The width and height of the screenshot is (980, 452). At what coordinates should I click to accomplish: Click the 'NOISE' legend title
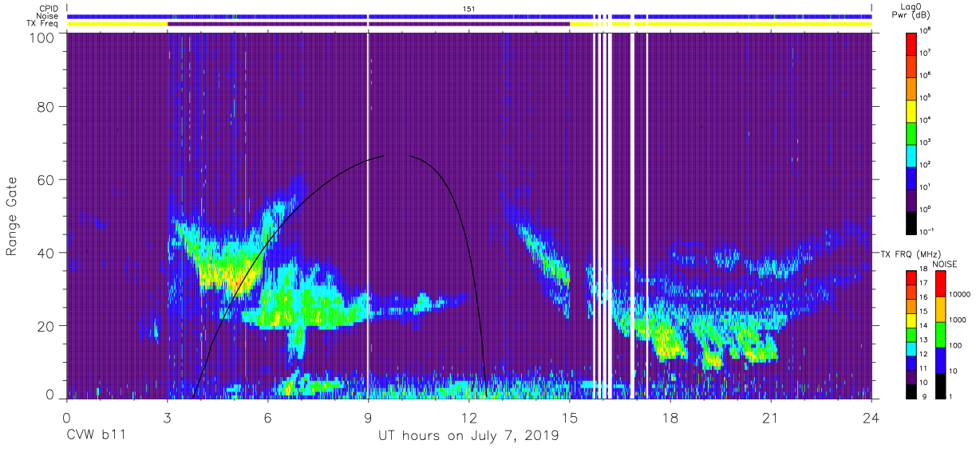pyautogui.click(x=945, y=263)
